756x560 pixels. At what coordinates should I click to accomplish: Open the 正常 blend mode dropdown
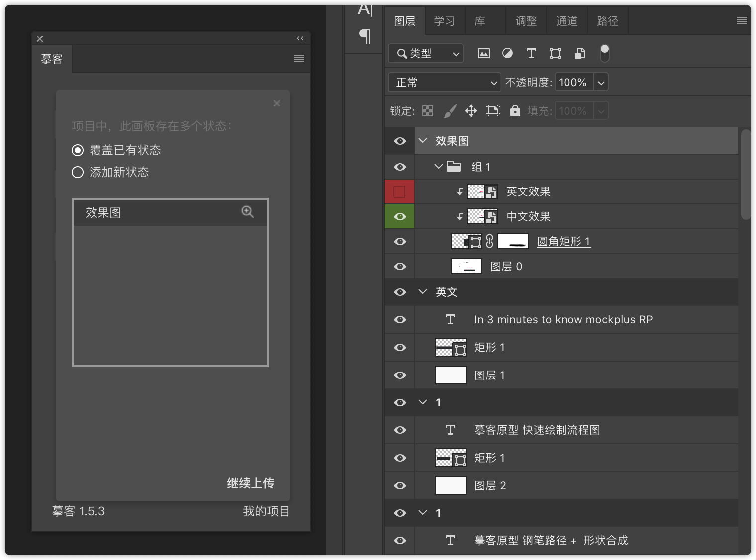coord(444,83)
